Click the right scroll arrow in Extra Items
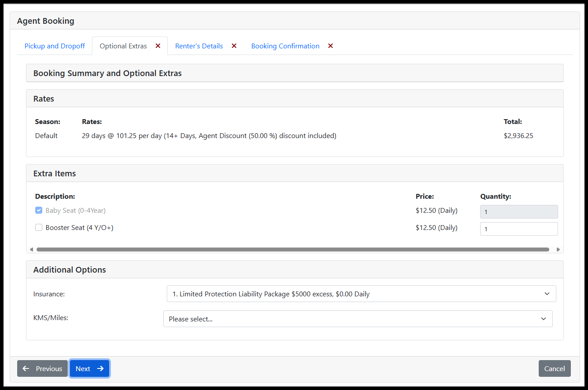Viewport: 588px width, 390px height. pyautogui.click(x=558, y=249)
